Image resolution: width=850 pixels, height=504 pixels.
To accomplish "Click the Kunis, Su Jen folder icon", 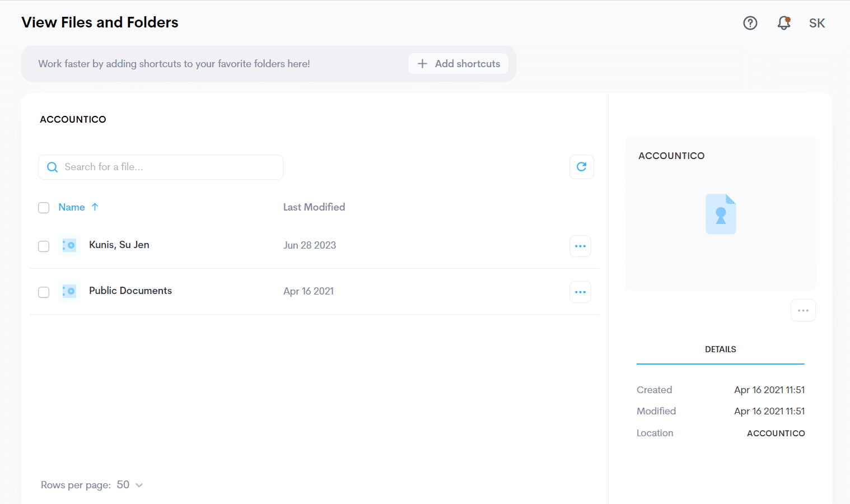I will (69, 245).
